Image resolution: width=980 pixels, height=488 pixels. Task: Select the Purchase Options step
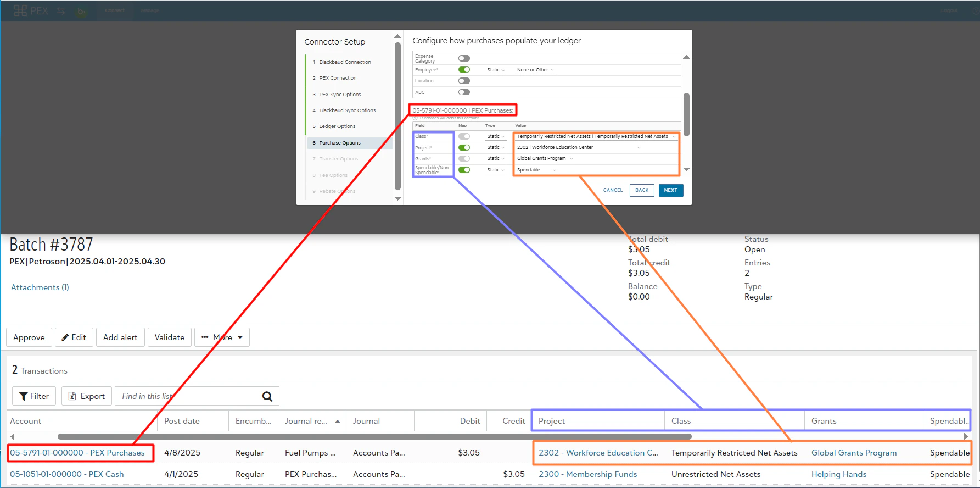350,143
